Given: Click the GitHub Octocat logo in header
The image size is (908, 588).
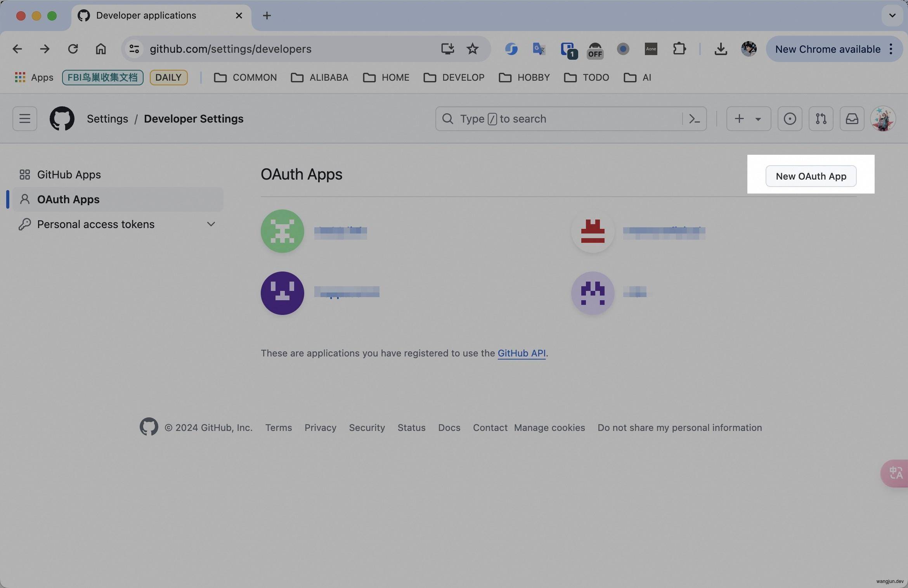Looking at the screenshot, I should point(62,119).
